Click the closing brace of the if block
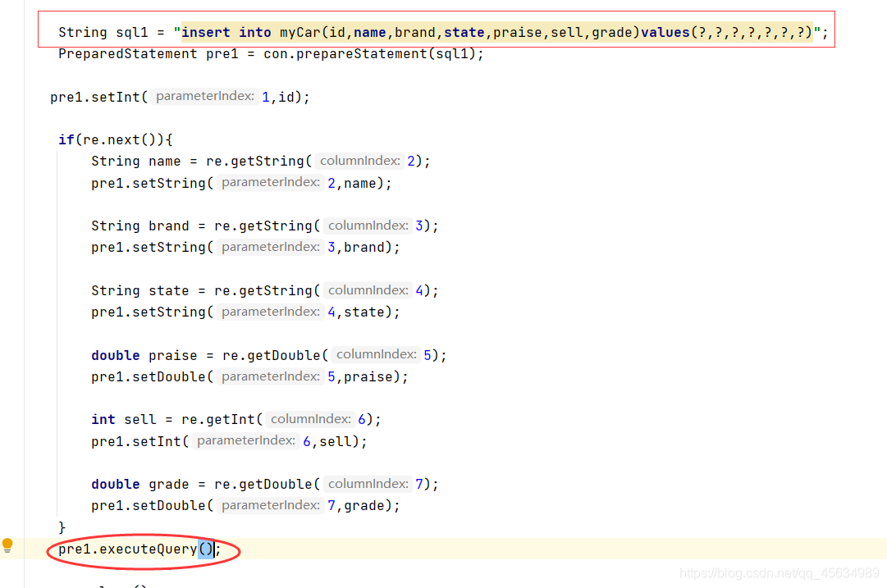The width and height of the screenshot is (887, 588). (62, 527)
